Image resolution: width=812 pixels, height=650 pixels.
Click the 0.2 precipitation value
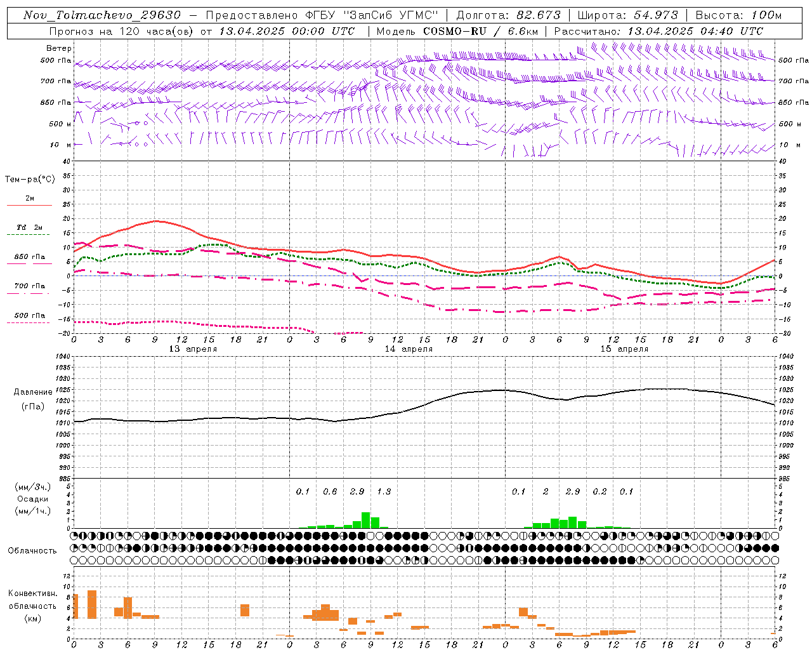[x=599, y=491]
